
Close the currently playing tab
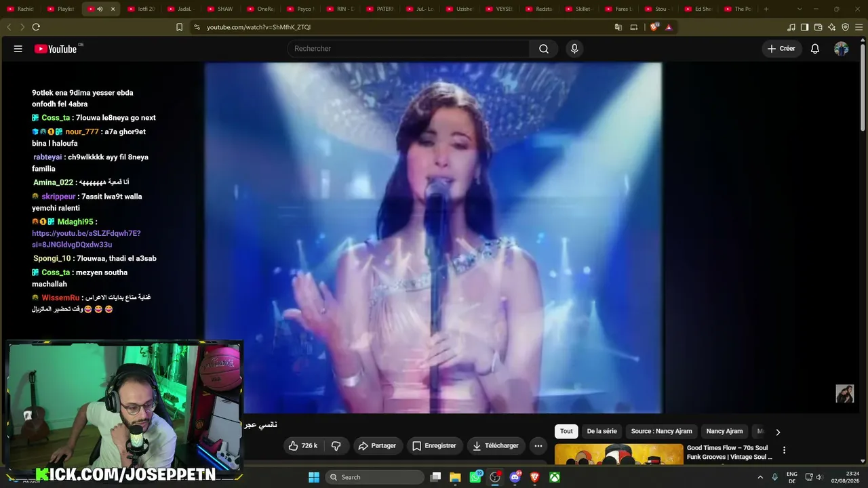click(113, 9)
